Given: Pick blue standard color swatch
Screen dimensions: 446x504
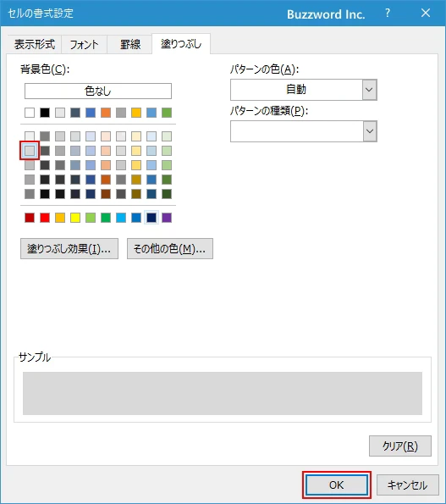Looking at the screenshot, I should [136, 218].
